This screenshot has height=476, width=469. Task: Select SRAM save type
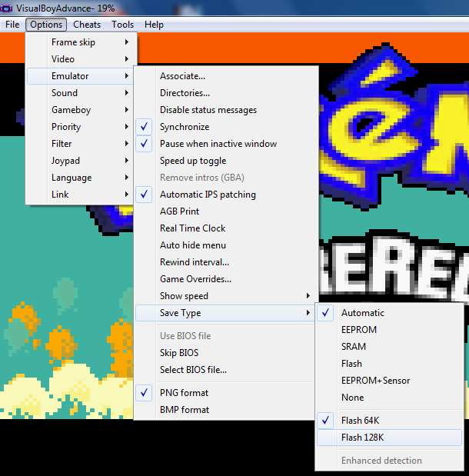(390, 347)
